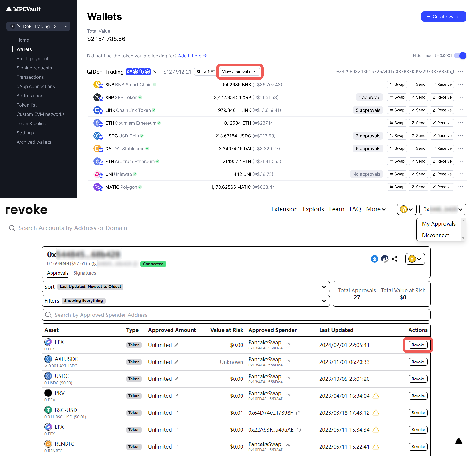Toggle Hide amount <0.0001 switch

click(x=460, y=56)
